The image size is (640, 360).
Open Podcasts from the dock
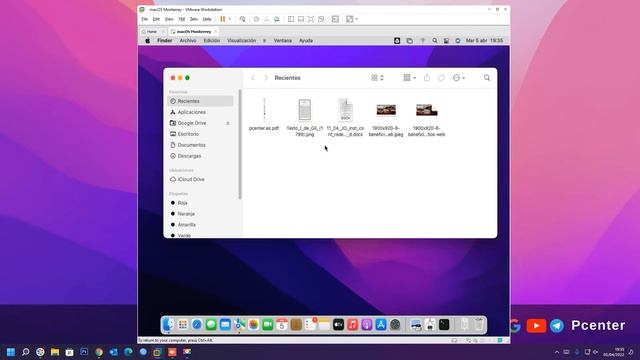[x=367, y=324]
